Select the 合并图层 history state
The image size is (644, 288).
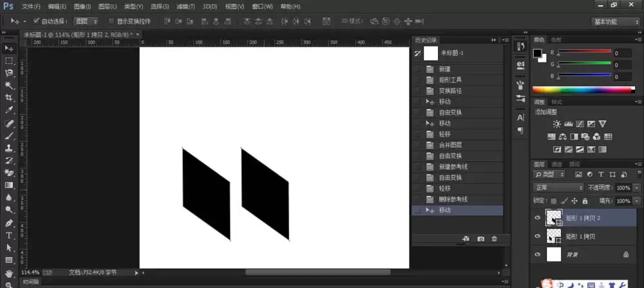[x=457, y=145]
